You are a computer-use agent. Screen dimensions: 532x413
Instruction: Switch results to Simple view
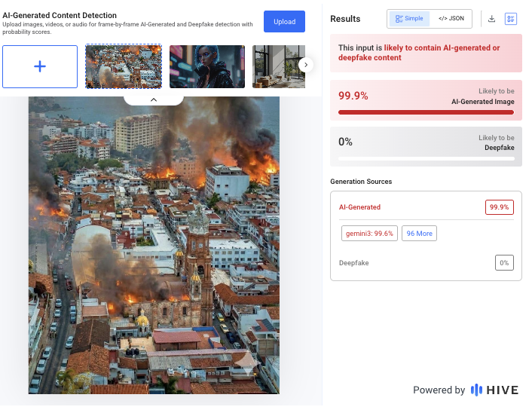(409, 18)
